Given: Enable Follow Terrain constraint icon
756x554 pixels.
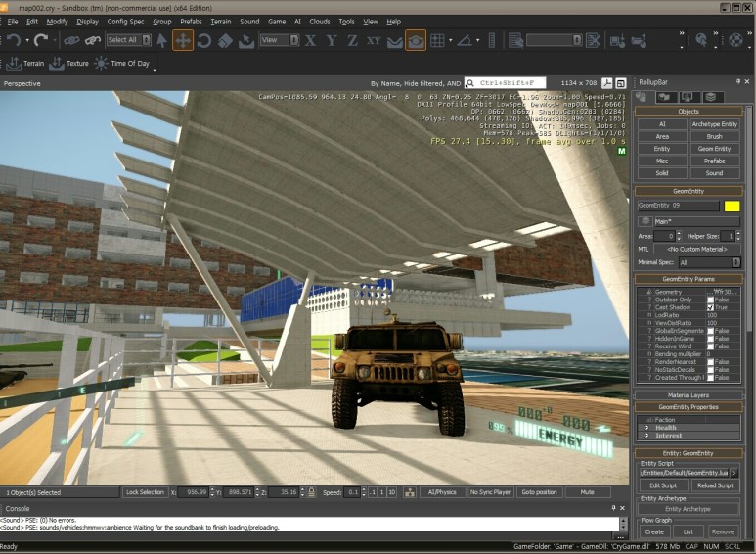Looking at the screenshot, I should (x=395, y=41).
